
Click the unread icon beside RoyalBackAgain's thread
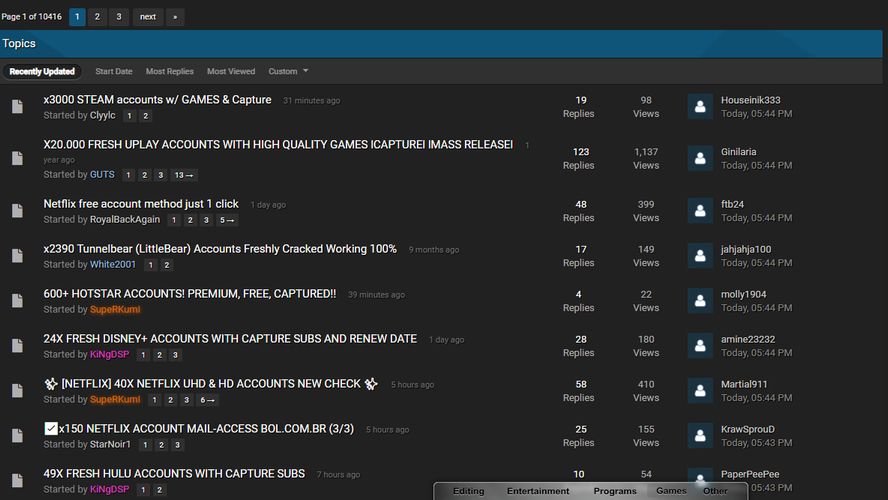point(17,211)
